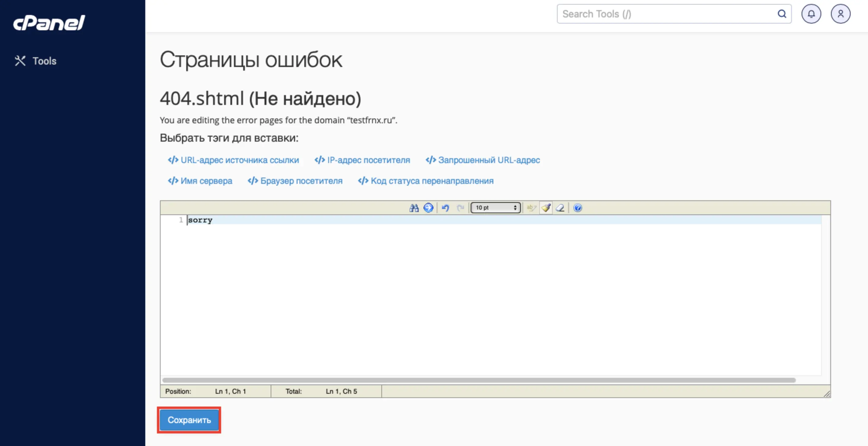Click the word sorry in the editor
Image resolution: width=868 pixels, height=446 pixels.
[200, 220]
